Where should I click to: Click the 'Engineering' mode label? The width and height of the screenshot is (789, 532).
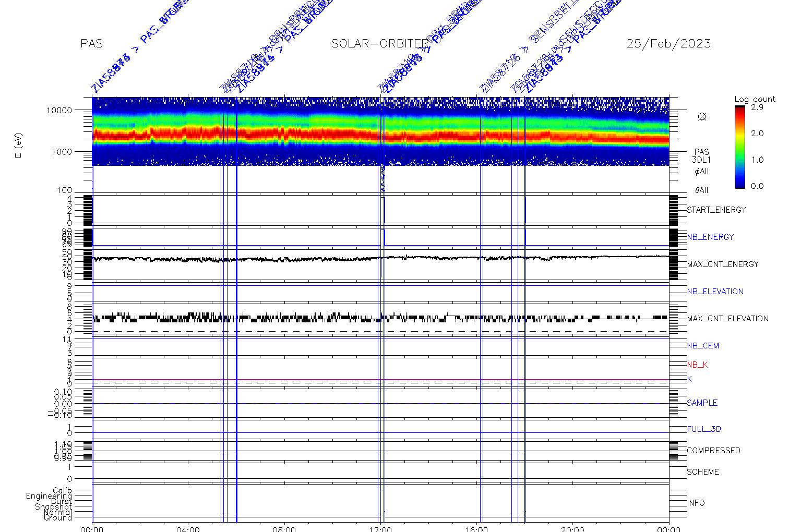(49, 496)
